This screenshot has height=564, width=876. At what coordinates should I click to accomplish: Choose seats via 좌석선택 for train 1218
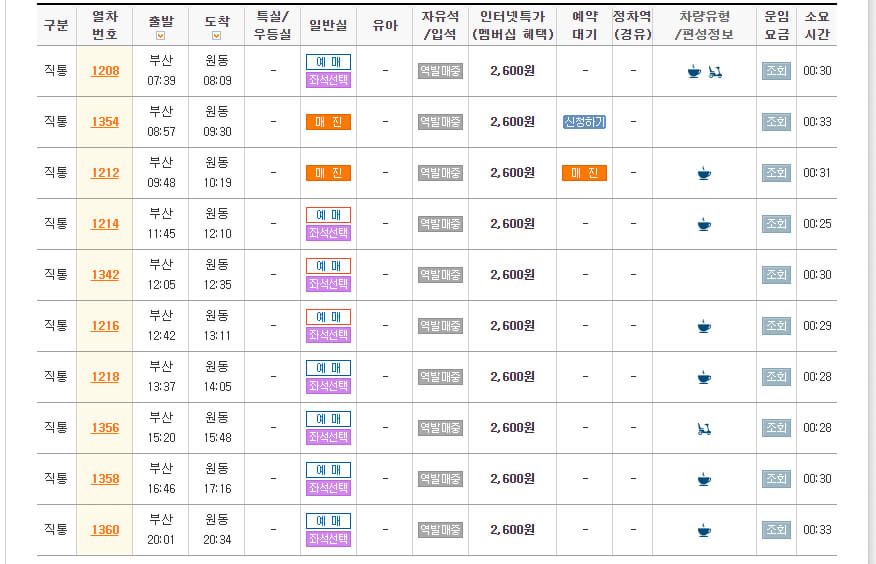point(328,386)
